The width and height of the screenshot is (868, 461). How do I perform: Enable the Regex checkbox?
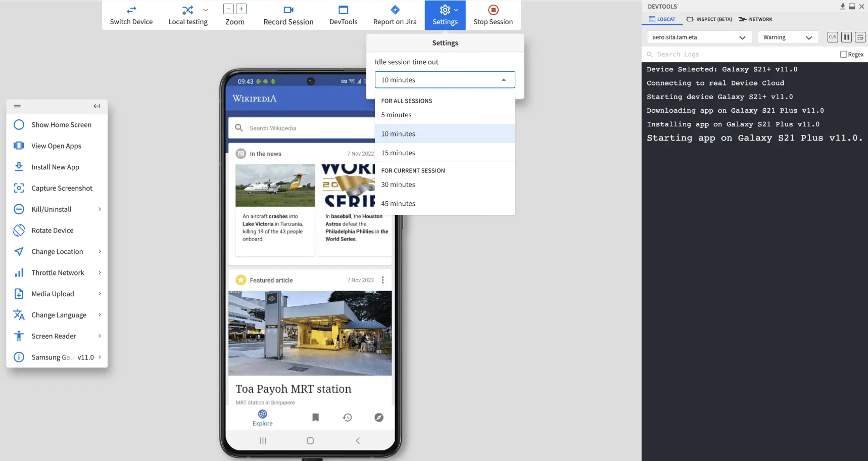843,54
